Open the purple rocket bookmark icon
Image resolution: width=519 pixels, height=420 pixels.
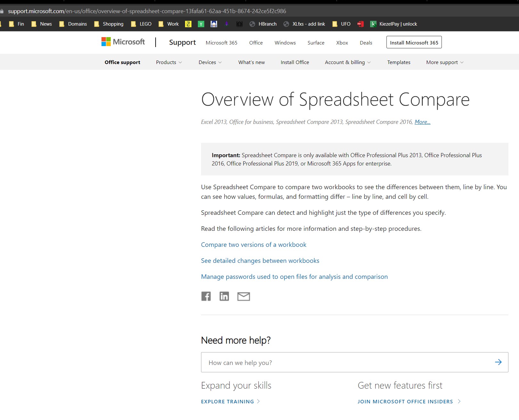point(227,24)
